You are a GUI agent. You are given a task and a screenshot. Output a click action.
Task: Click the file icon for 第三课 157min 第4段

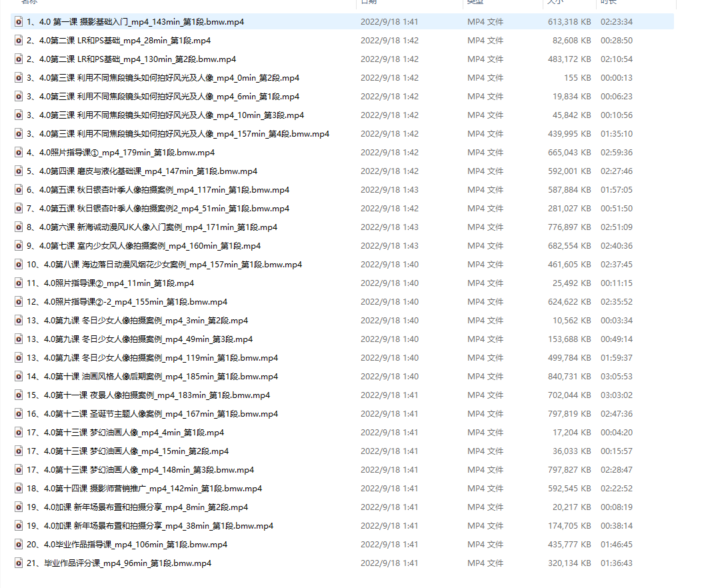19,133
